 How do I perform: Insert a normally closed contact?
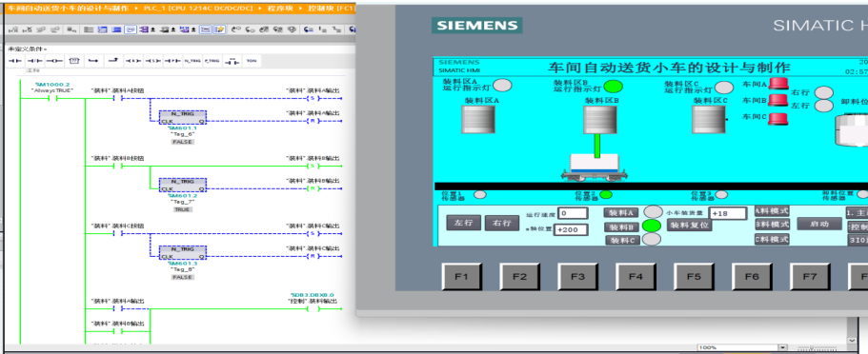tap(34, 61)
